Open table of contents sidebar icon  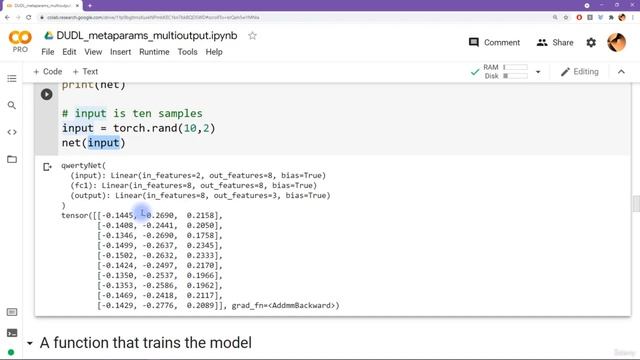tap(12, 78)
